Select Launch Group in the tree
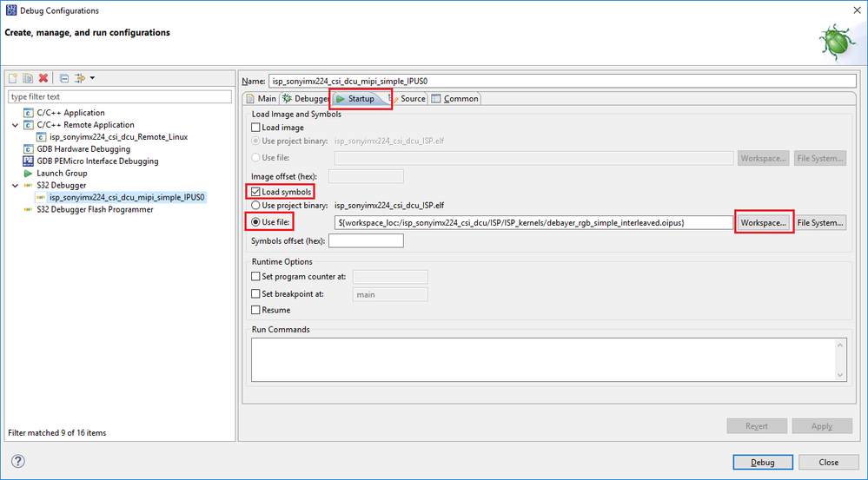The width and height of the screenshot is (868, 480). tap(62, 174)
